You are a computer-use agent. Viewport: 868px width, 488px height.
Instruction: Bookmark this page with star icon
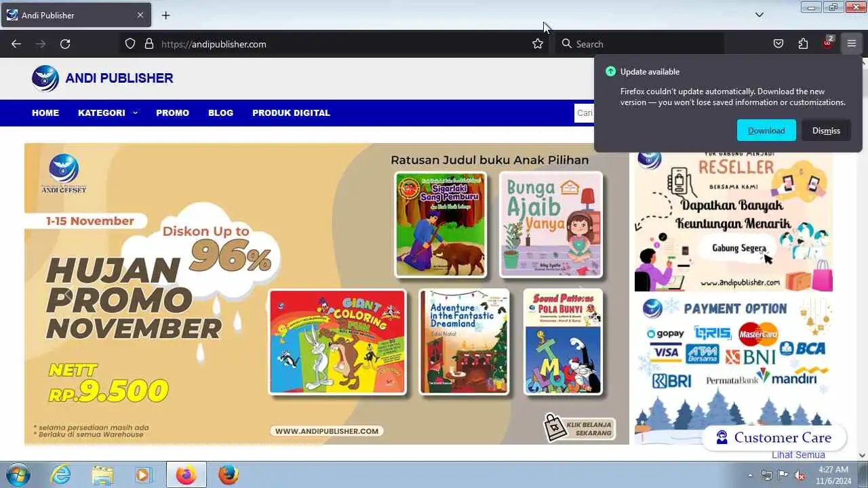tap(538, 44)
